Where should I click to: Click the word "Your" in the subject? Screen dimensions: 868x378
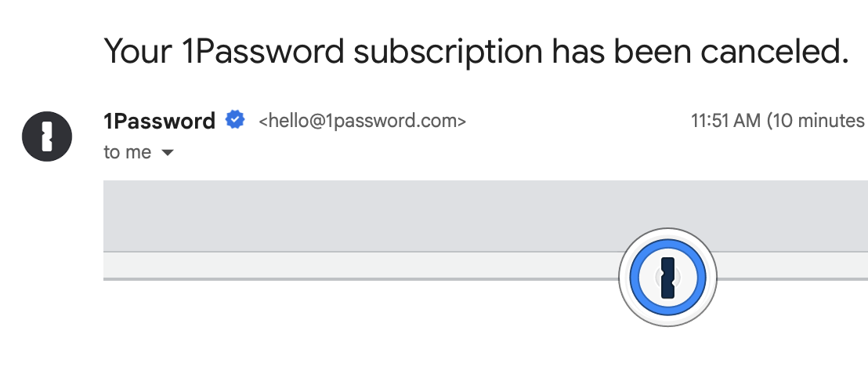(139, 52)
